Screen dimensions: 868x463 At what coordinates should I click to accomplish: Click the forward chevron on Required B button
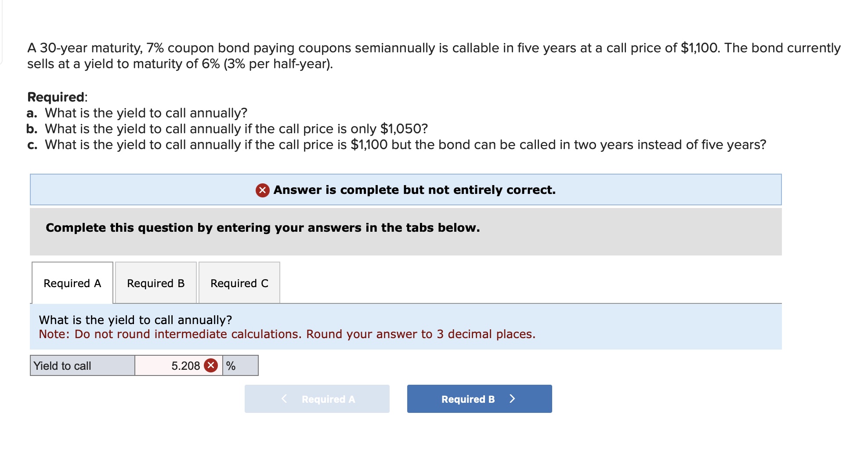coord(512,399)
